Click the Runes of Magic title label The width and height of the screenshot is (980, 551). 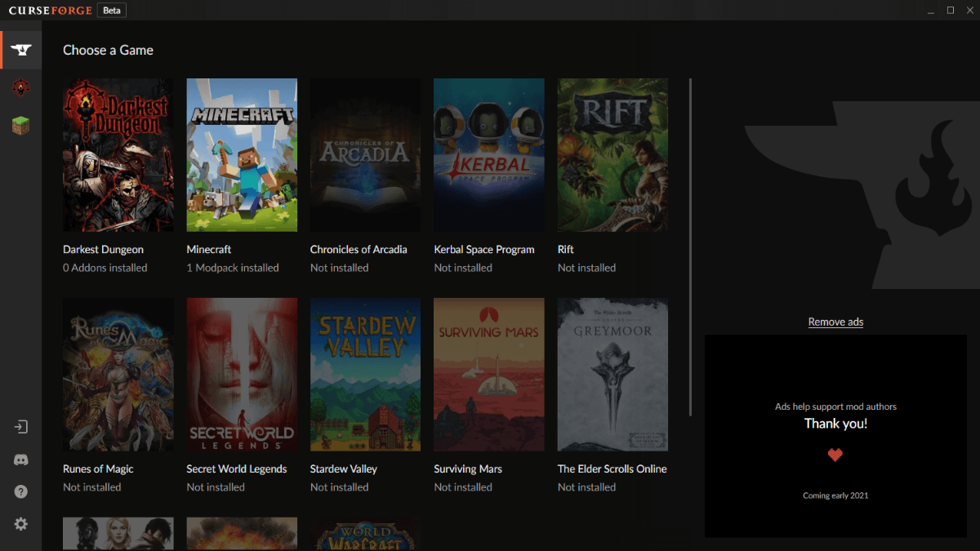point(98,469)
